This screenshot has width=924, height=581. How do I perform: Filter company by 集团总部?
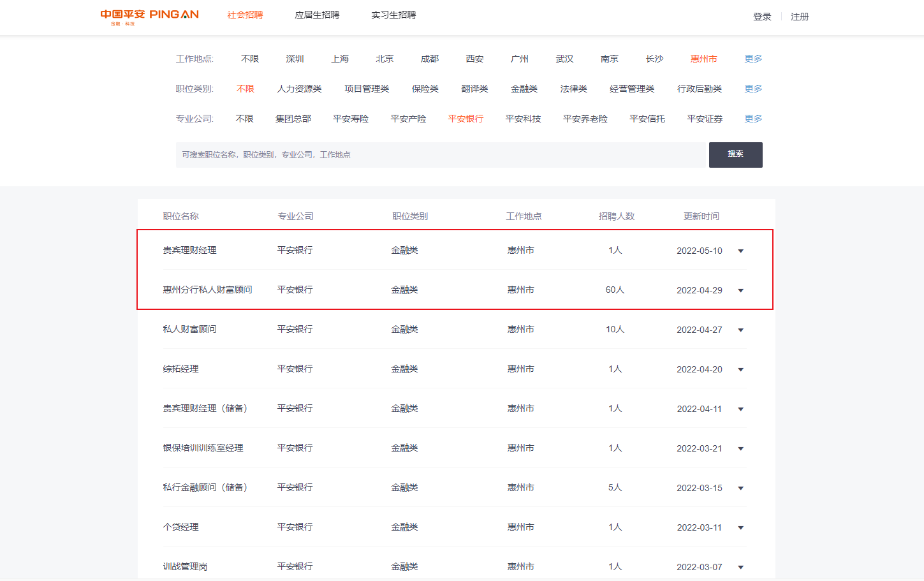tap(293, 119)
